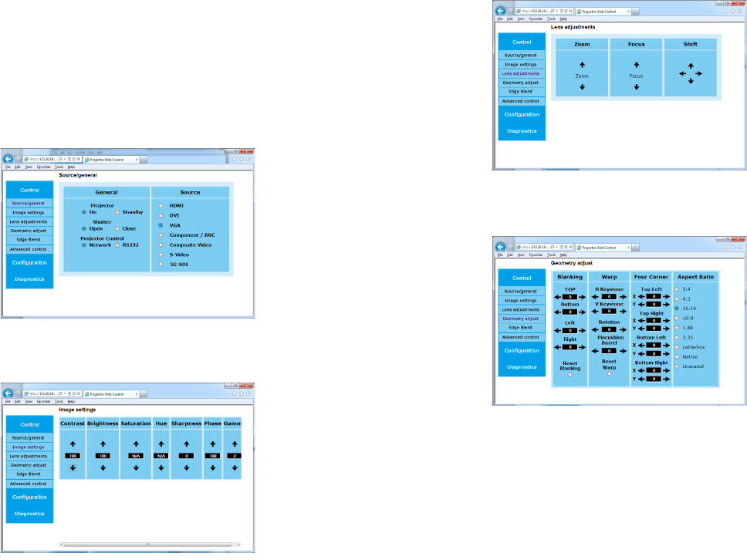Viewport: 747px width, 560px height.
Task: Zoom out using Zoom down arrow
Action: pos(582,87)
